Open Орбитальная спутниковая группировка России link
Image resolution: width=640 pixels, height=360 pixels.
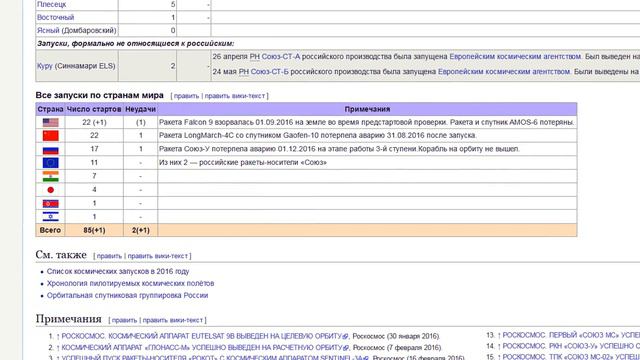pos(127,296)
